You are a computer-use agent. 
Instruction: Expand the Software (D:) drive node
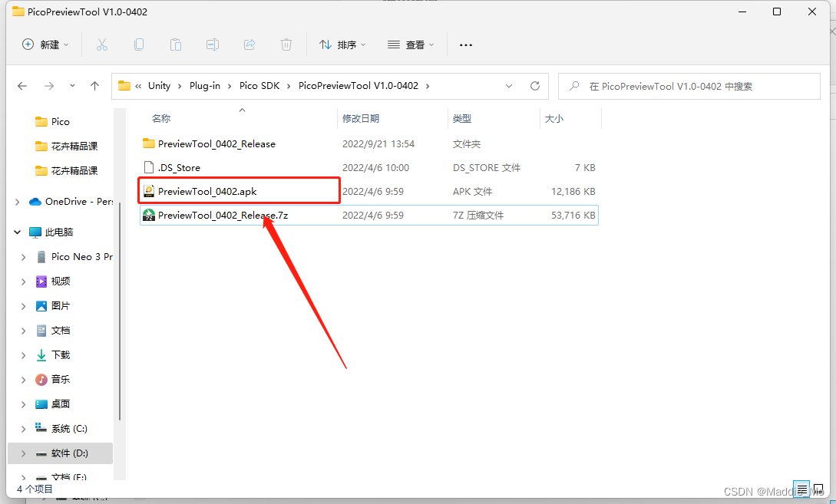(24, 453)
